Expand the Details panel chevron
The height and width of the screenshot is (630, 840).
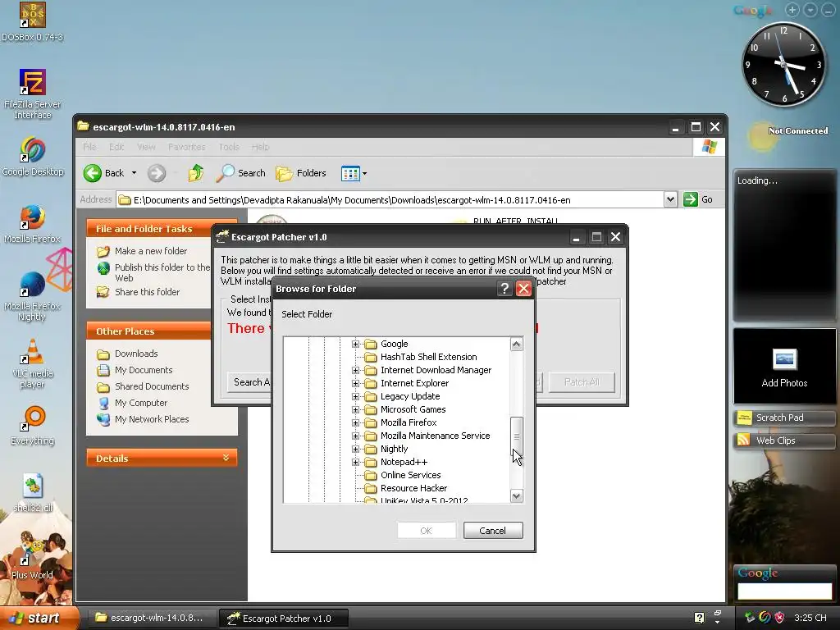pos(226,458)
